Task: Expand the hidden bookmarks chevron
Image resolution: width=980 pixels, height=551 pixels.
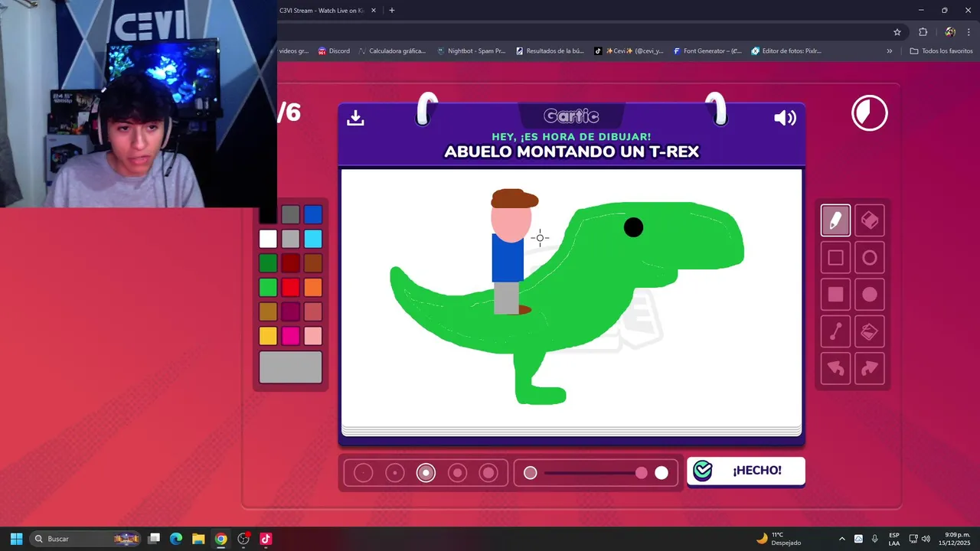Action: [889, 51]
